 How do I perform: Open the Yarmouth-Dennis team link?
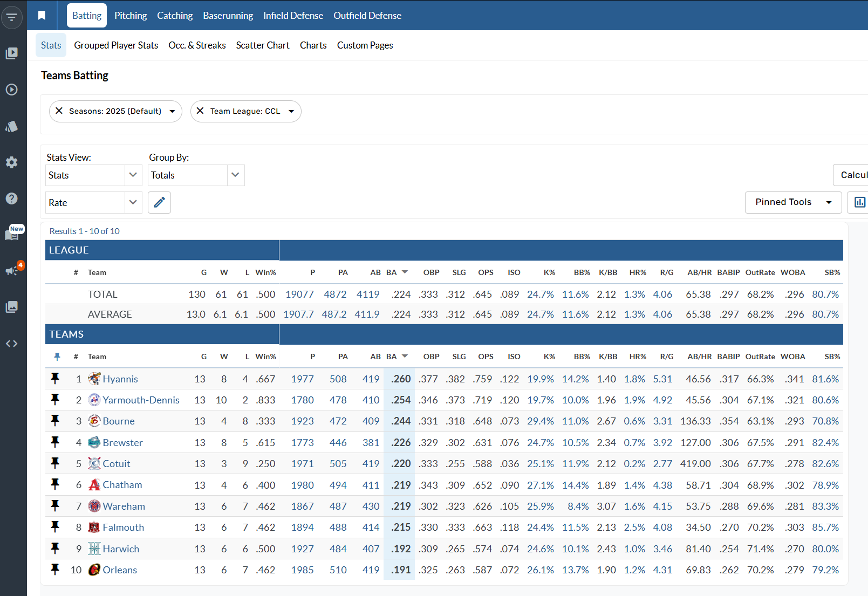[x=141, y=400]
